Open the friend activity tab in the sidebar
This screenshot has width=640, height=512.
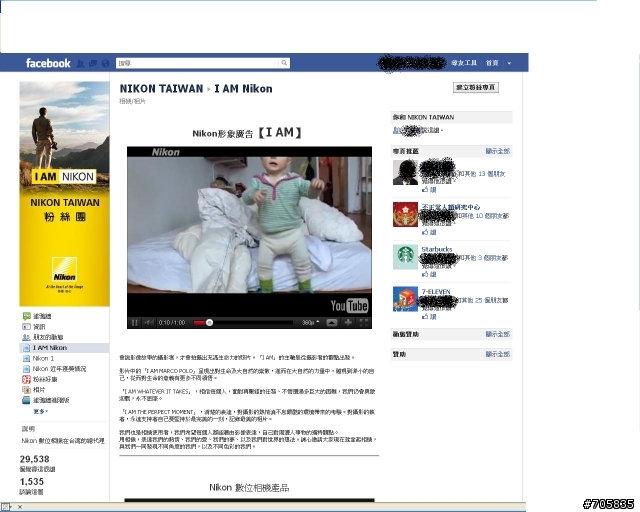pos(27,337)
